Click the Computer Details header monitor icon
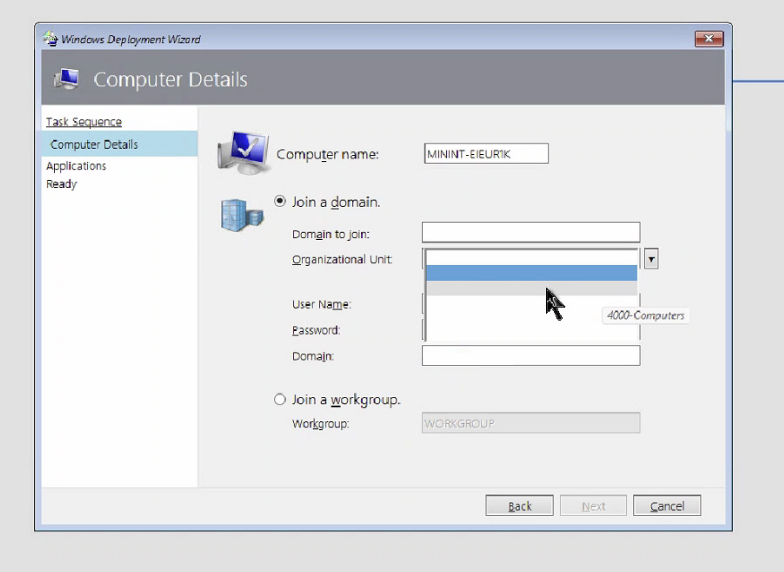 point(66,79)
